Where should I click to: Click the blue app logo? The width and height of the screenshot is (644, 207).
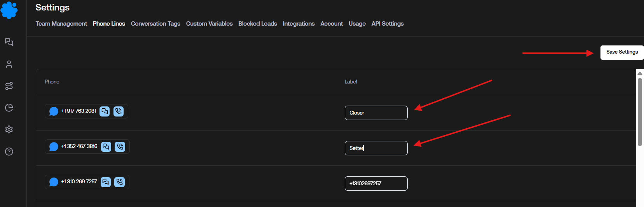click(9, 10)
